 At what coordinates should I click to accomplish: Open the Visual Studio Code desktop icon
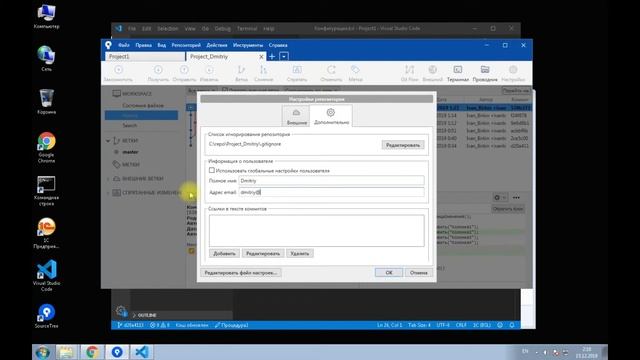click(46, 276)
